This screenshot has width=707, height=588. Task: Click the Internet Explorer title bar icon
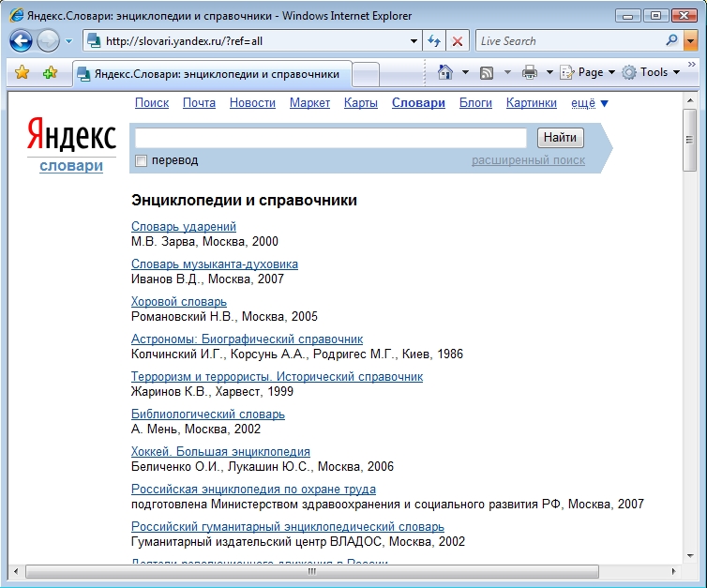(16, 15)
